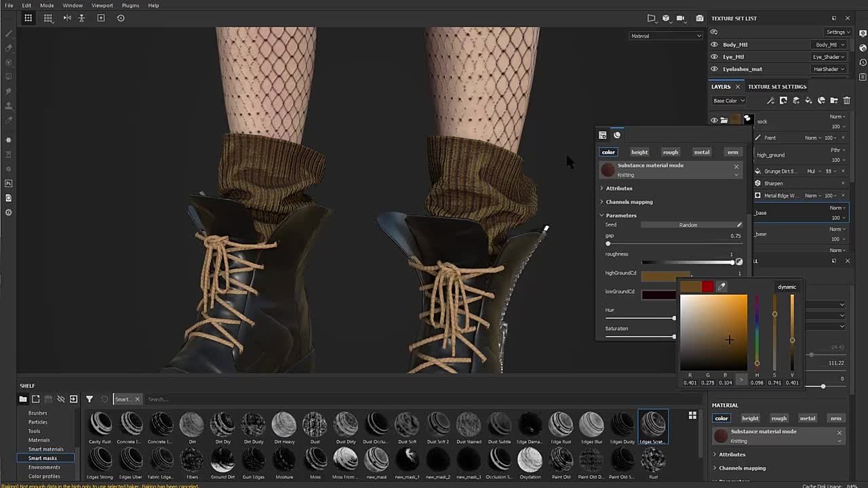Click the add folder icon in Layers toolbar

click(x=834, y=100)
